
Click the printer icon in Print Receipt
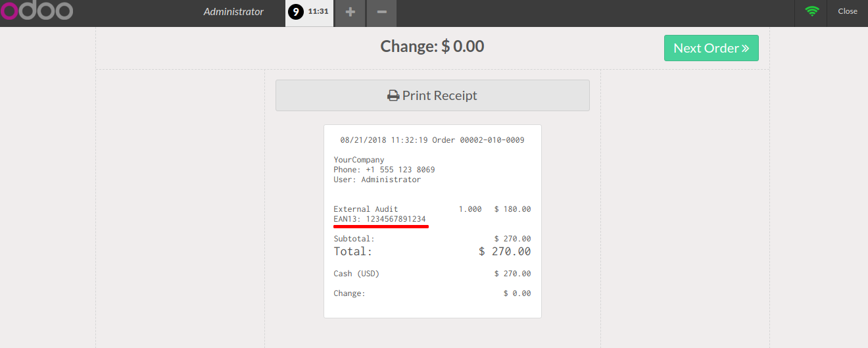pos(393,95)
